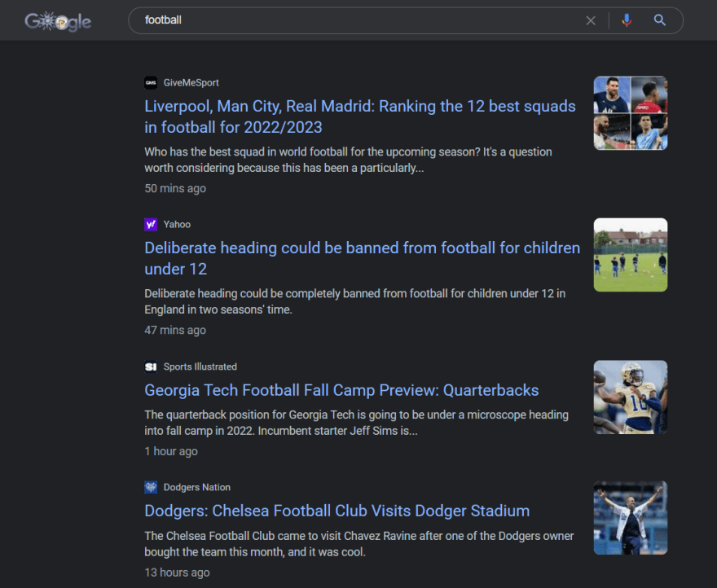Screen dimensions: 717x588
Task: Click snippet mentioning Chavez Ravine
Action: [359, 544]
